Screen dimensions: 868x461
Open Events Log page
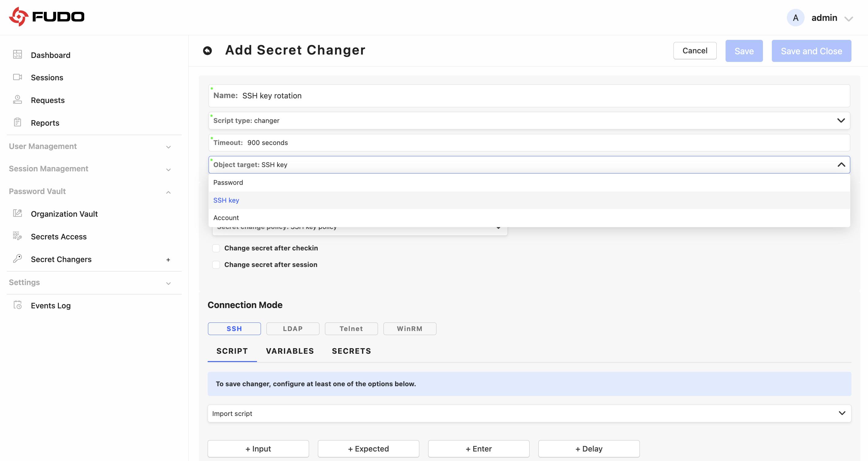pos(51,306)
